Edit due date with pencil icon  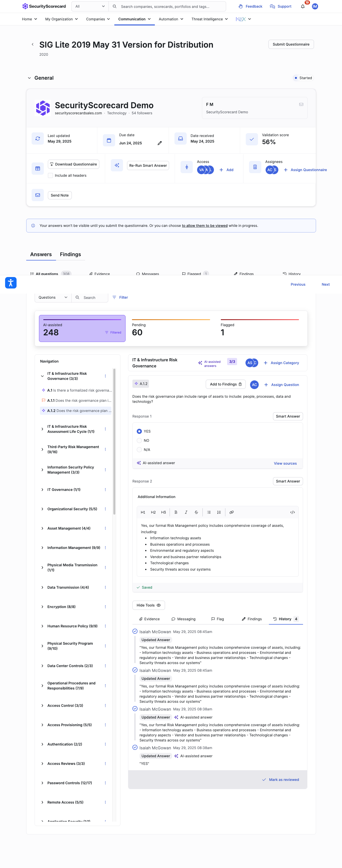[x=159, y=143]
